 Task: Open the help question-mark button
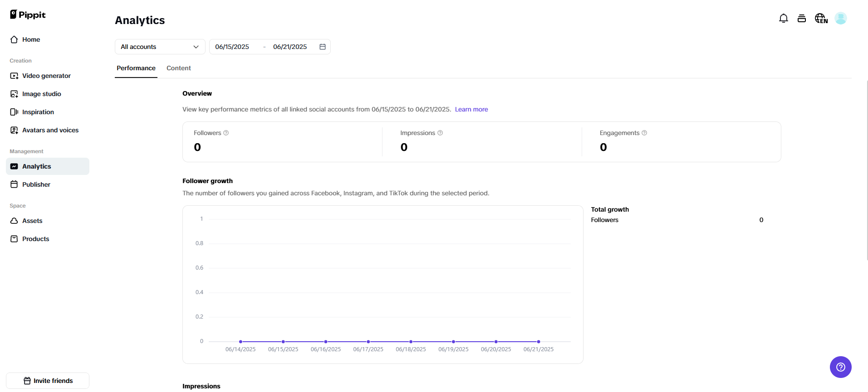tap(841, 367)
